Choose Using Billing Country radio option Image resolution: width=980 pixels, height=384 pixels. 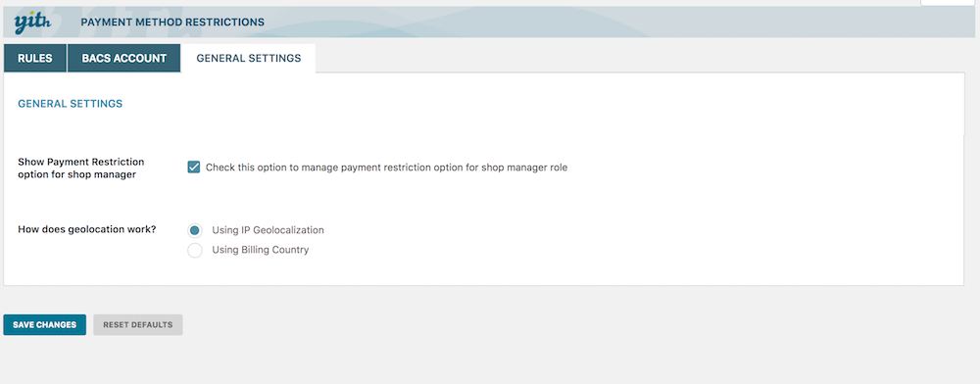pyautogui.click(x=195, y=251)
